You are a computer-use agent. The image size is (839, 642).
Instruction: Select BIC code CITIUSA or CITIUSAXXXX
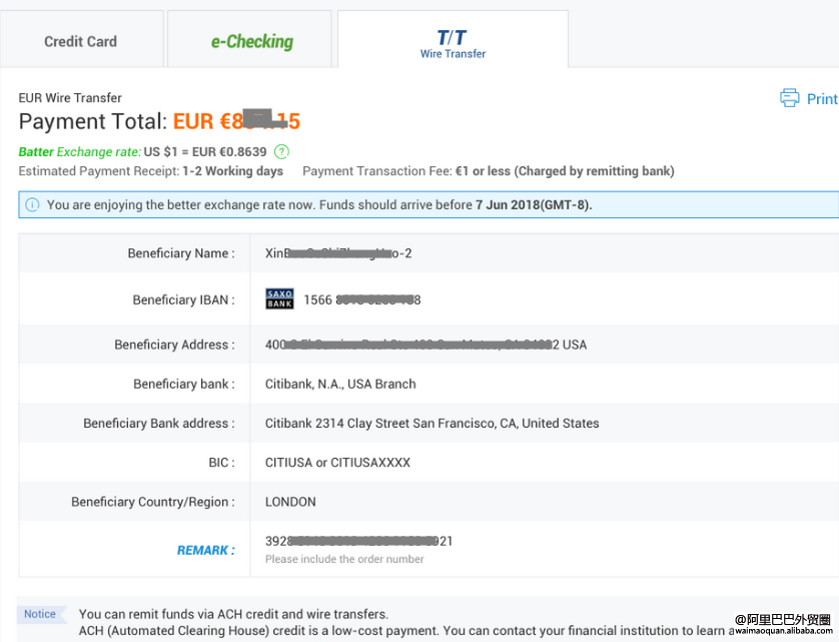coord(338,463)
